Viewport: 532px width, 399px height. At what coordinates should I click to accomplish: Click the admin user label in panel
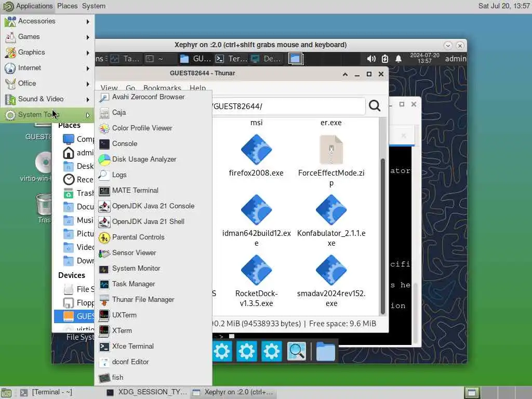click(x=456, y=59)
